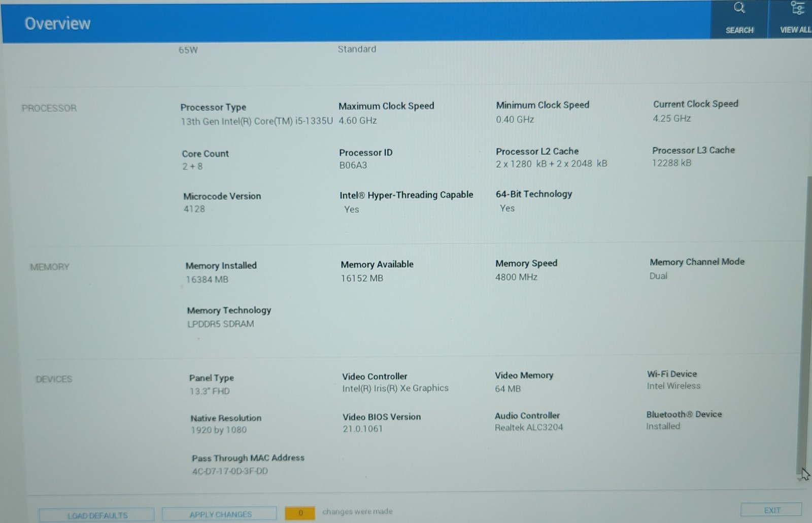This screenshot has height=523, width=812.
Task: Click the Load Defaults button
Action: [x=97, y=515]
